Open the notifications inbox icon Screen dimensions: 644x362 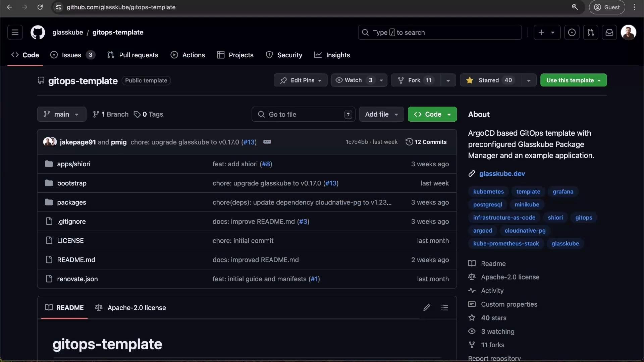pyautogui.click(x=609, y=33)
